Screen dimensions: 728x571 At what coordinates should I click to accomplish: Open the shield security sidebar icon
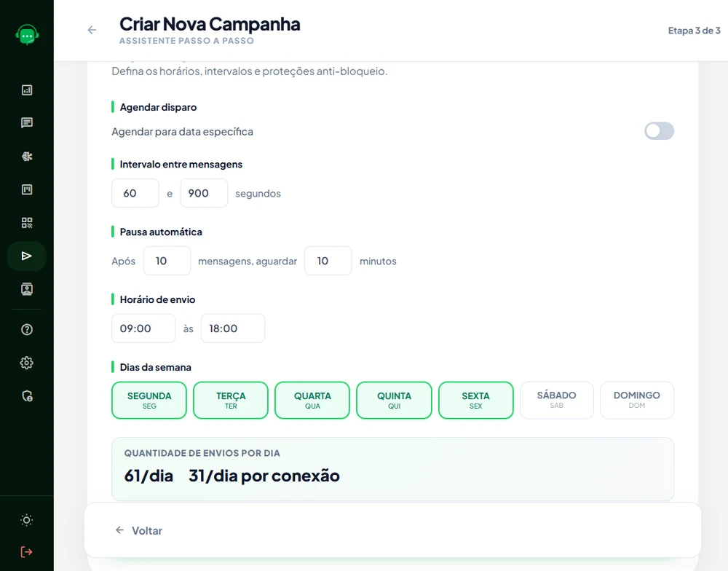point(27,396)
